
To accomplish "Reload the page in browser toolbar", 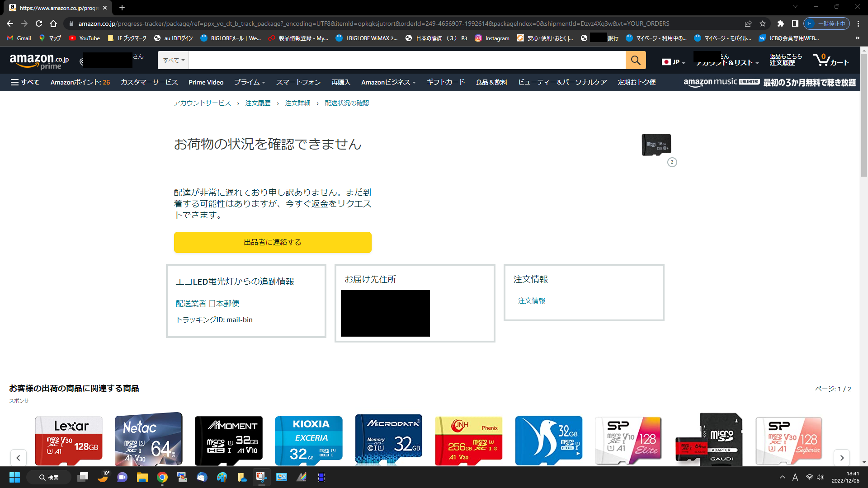I will pos(39,23).
